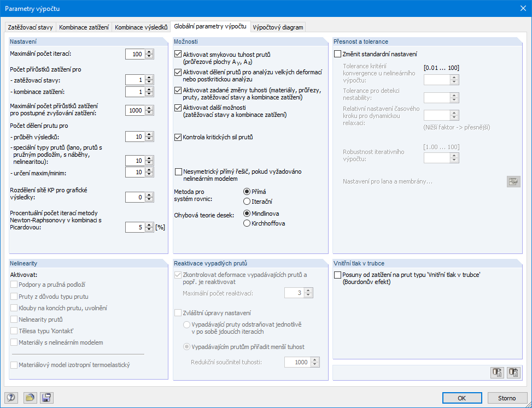Select the Globální parametry výpočtu tab
This screenshot has height=408, width=532.
point(211,26)
